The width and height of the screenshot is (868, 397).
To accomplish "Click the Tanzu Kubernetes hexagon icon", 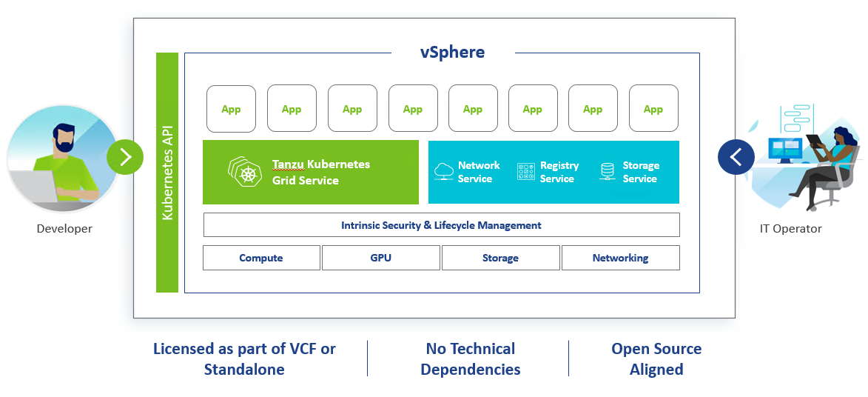I will click(246, 172).
